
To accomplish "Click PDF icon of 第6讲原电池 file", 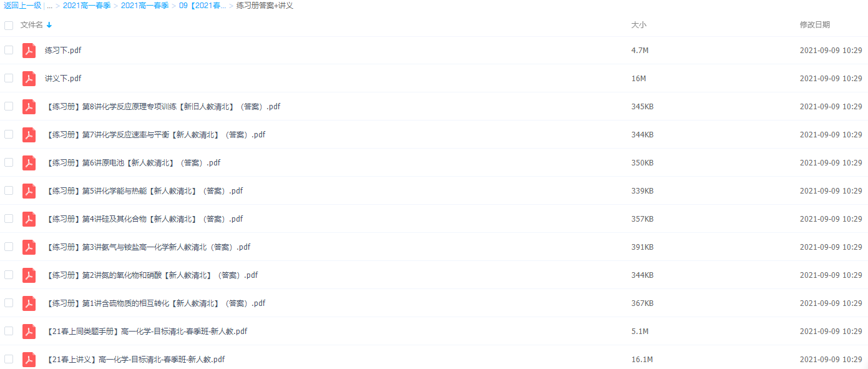I will click(x=29, y=163).
